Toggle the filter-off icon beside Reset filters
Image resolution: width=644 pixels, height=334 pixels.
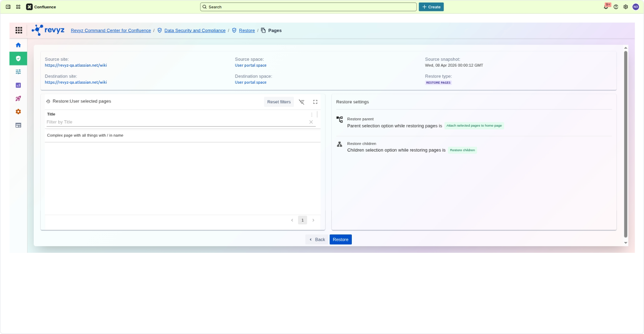(x=302, y=102)
